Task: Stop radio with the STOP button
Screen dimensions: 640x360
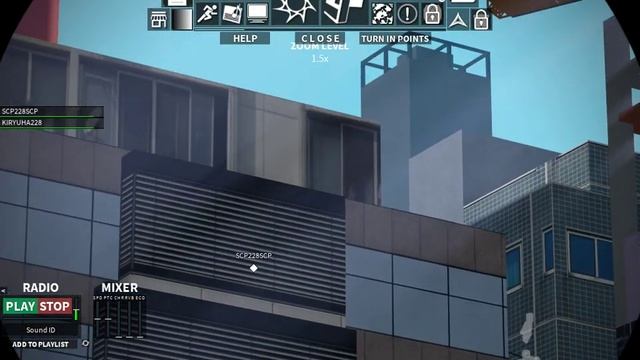Action: (x=55, y=306)
